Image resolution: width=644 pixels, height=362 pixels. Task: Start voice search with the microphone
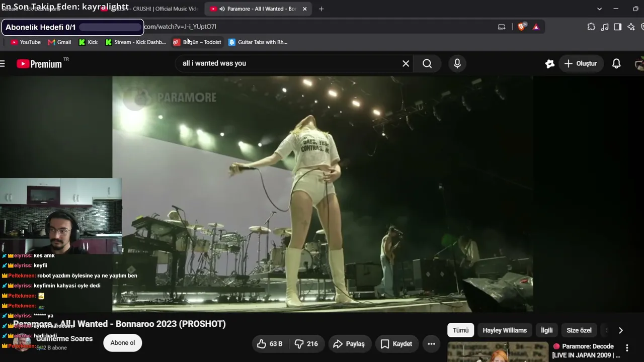[457, 63]
